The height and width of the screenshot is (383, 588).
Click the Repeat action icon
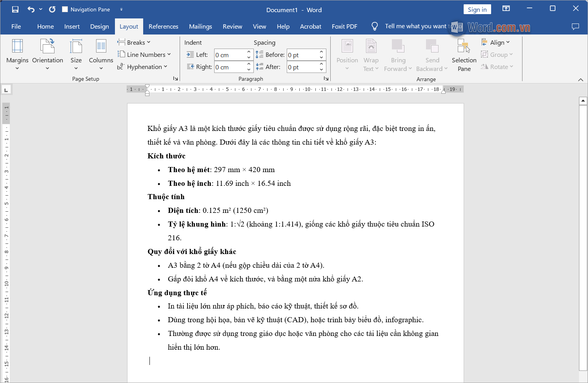52,9
